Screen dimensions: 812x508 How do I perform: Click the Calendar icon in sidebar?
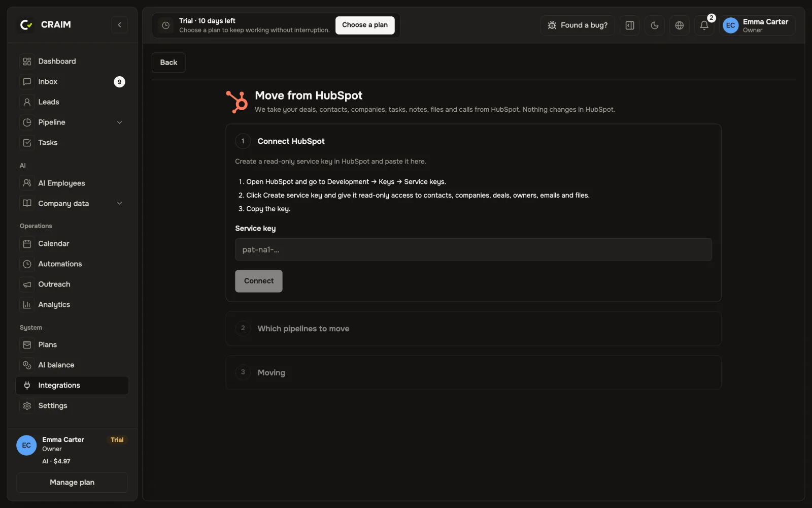27,244
